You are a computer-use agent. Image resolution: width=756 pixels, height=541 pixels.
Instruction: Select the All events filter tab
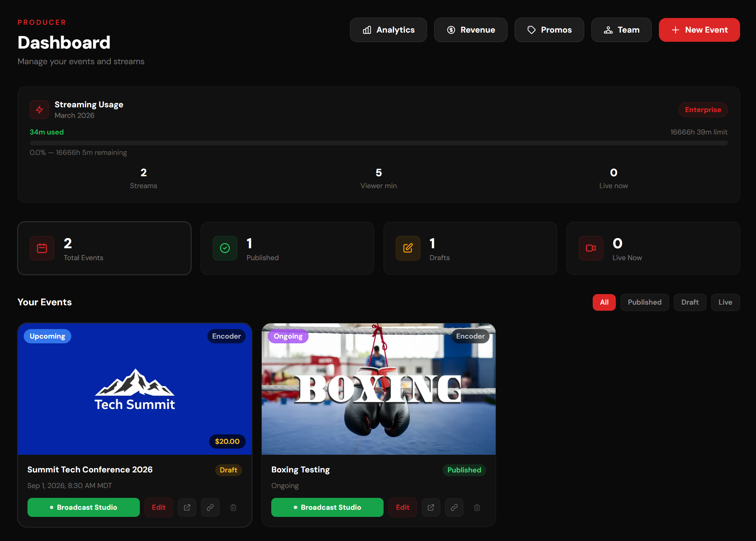pyautogui.click(x=604, y=302)
